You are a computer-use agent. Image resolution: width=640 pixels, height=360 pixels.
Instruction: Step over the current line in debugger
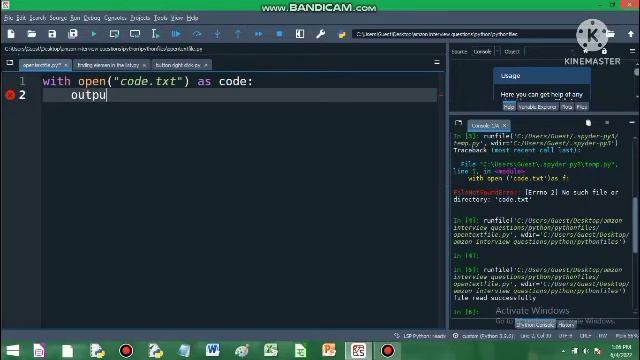click(197, 34)
